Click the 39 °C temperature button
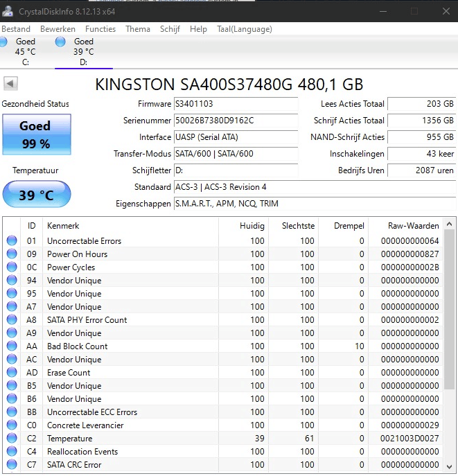The width and height of the screenshot is (458, 476). [37, 194]
